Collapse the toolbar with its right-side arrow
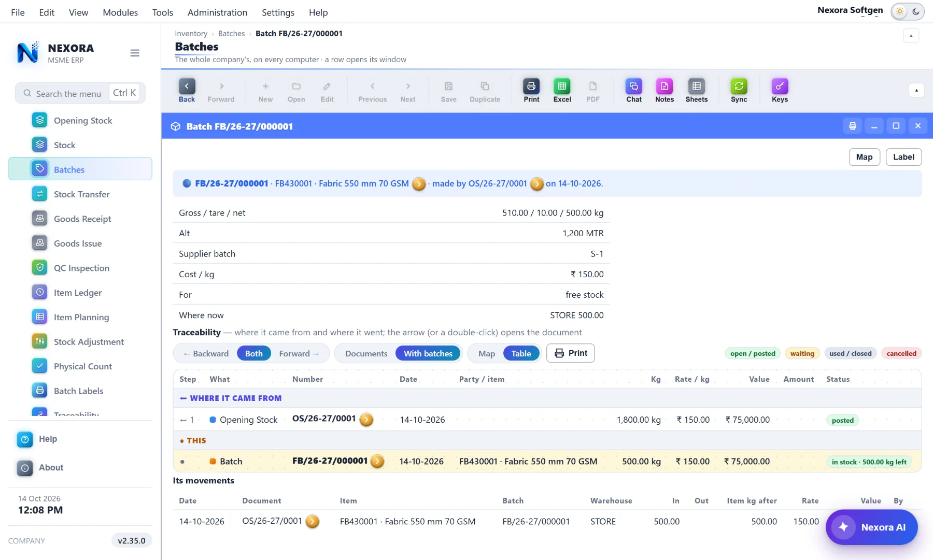 (x=916, y=90)
